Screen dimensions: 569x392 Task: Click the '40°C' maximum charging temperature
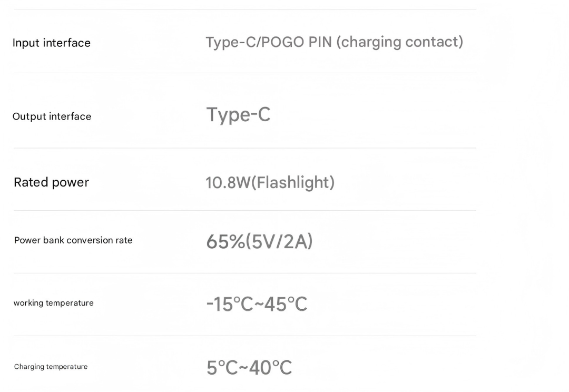[270, 368]
